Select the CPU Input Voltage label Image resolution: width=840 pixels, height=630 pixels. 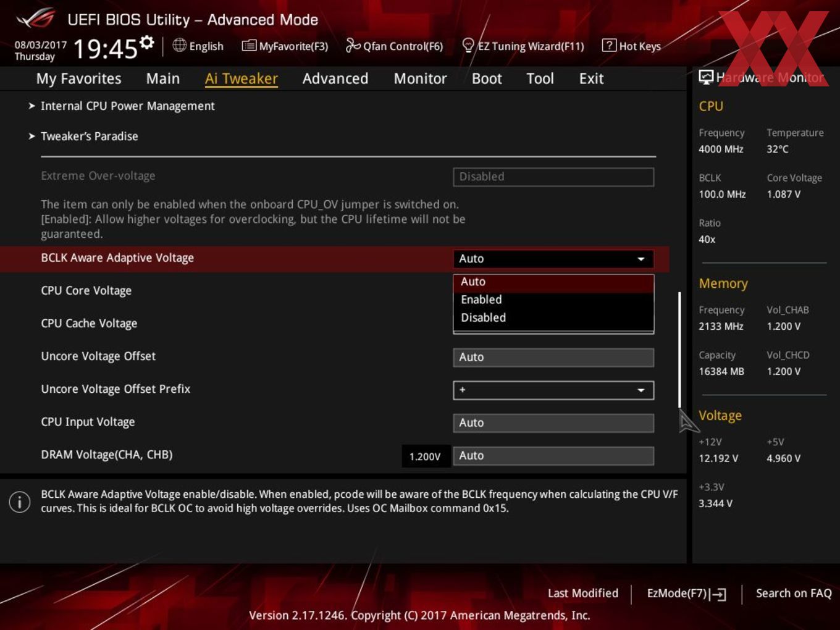(x=88, y=422)
